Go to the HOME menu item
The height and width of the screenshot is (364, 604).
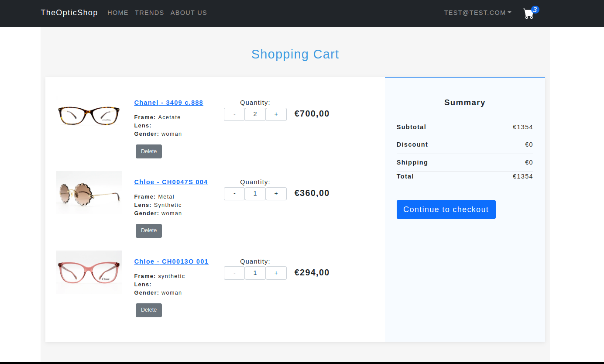pos(118,13)
